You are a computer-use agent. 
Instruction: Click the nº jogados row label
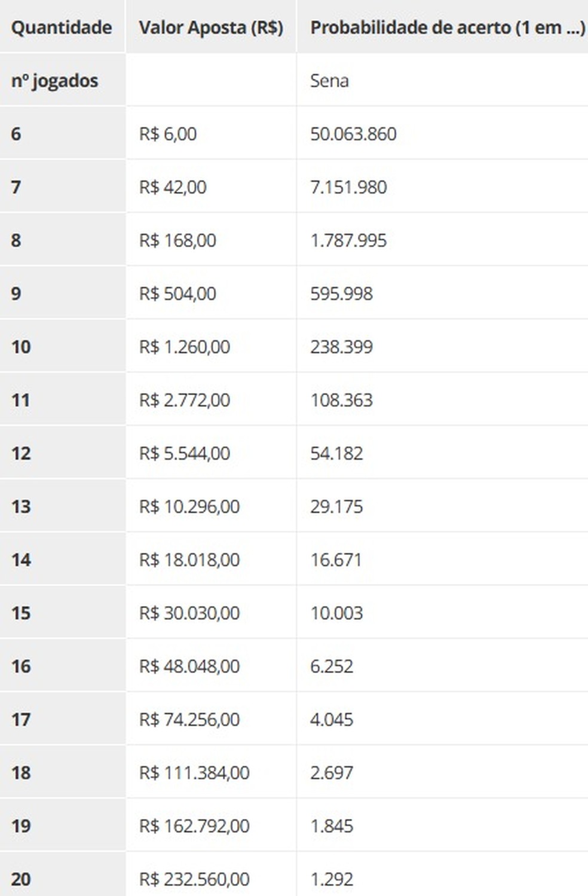pos(54,81)
